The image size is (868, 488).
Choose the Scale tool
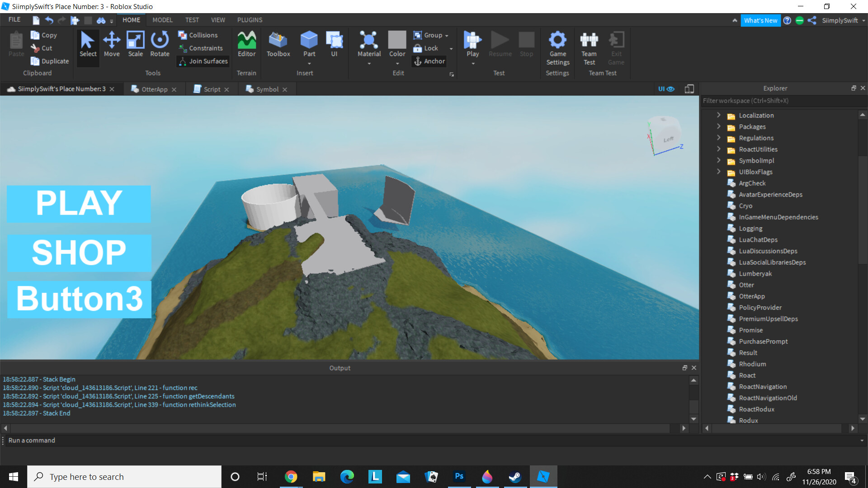[135, 44]
